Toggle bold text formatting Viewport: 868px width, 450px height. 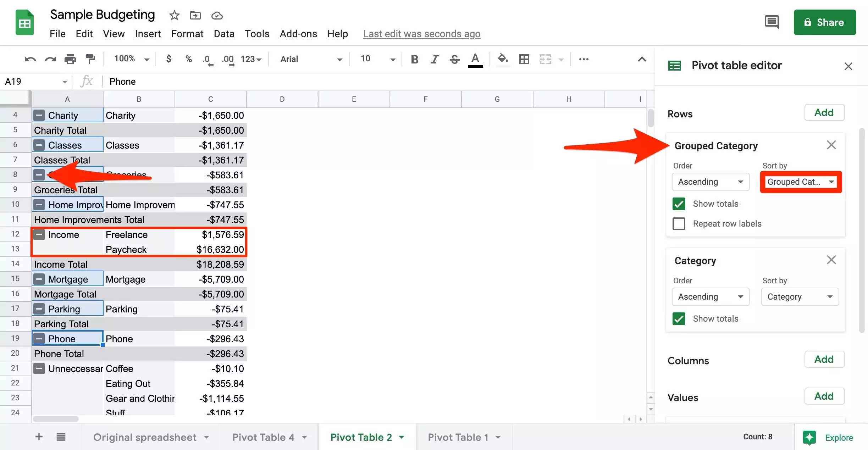coord(414,59)
